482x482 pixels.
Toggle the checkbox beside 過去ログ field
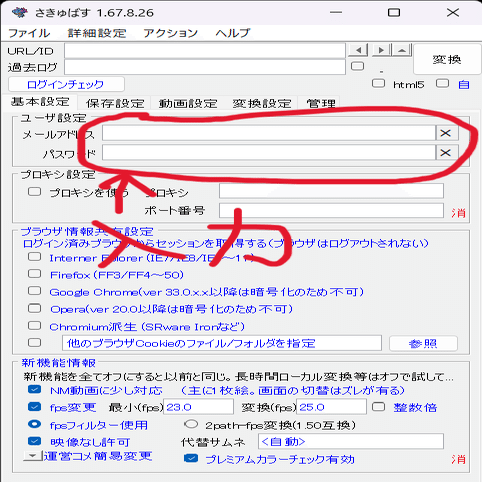coord(357,66)
